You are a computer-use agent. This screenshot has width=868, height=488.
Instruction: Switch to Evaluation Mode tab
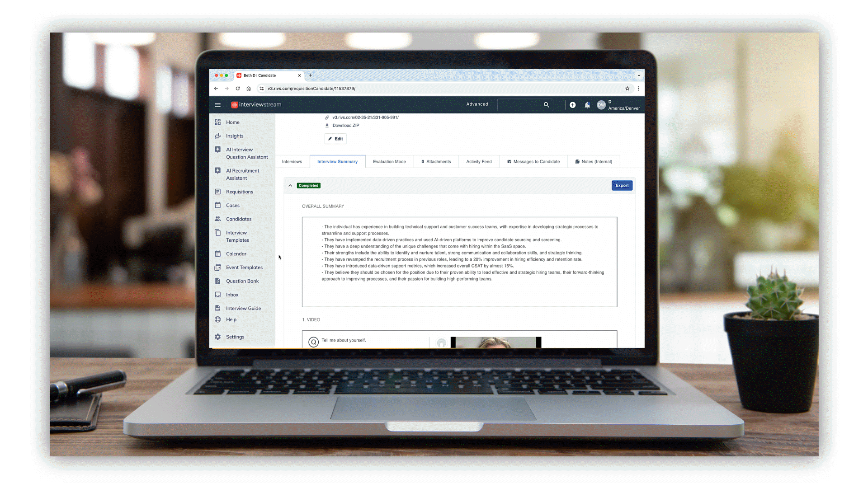coord(389,161)
